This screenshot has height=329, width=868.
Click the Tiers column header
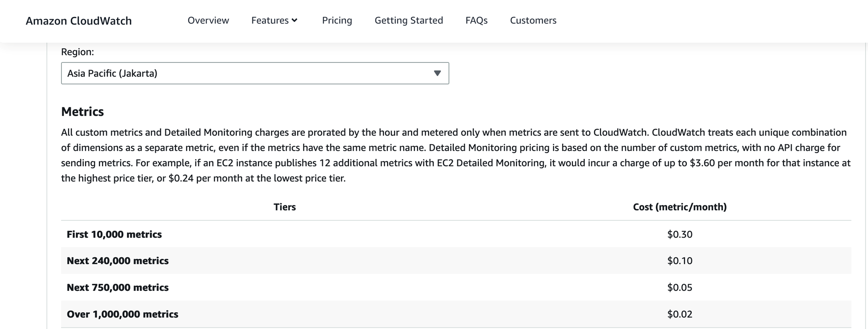(x=284, y=207)
